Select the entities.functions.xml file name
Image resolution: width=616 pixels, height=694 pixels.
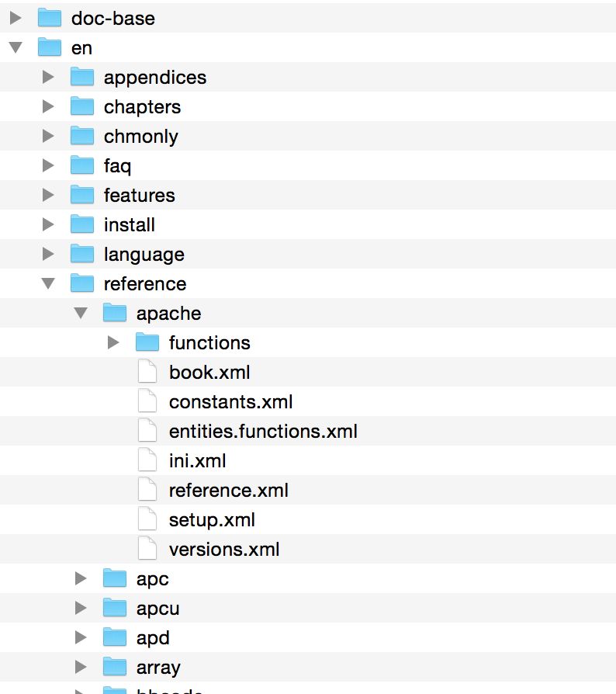point(263,431)
